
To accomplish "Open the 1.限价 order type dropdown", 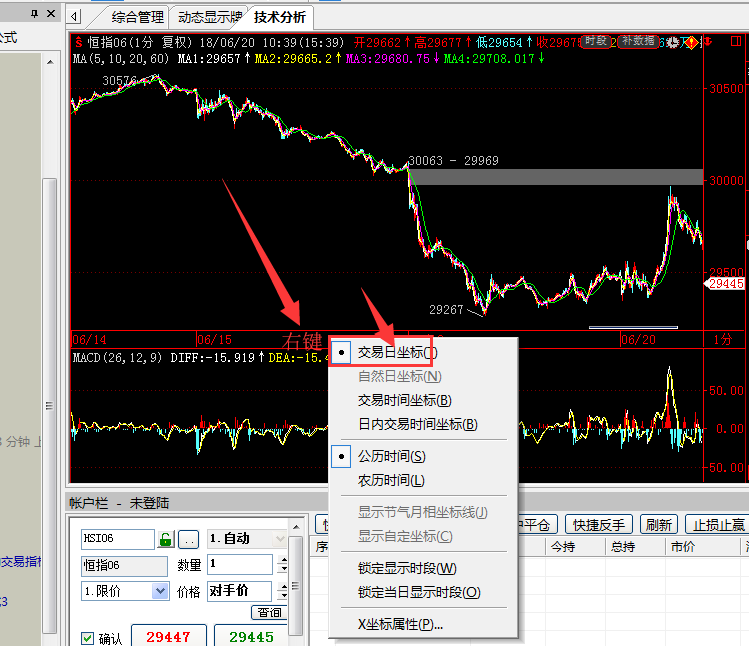I will point(160,591).
